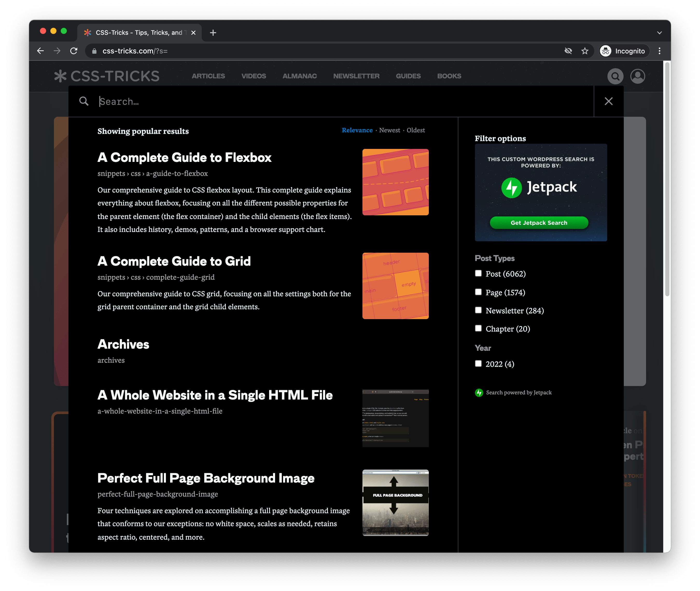
Task: Open the user account avatar icon
Action: [x=638, y=76]
